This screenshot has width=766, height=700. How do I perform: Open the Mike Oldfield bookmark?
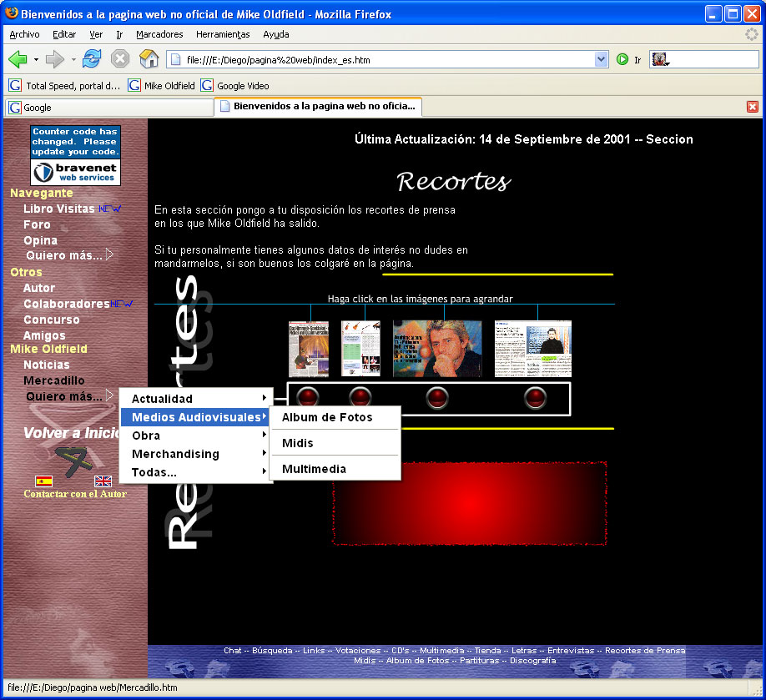[162, 85]
